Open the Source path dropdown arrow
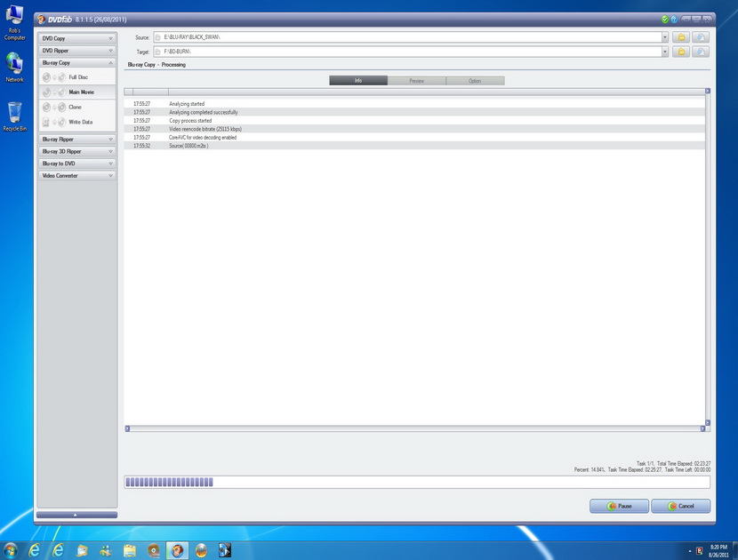The image size is (738, 560). click(664, 37)
